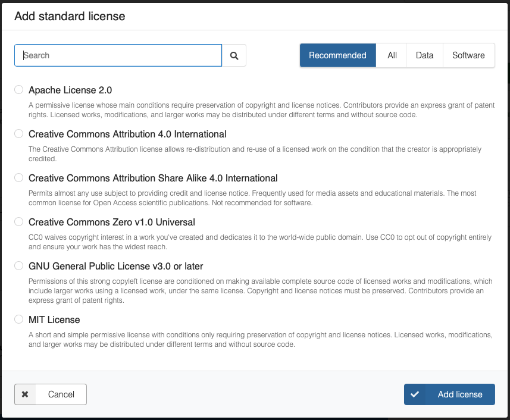The height and width of the screenshot is (420, 510).
Task: Click the MIT License title label
Action: pos(54,319)
